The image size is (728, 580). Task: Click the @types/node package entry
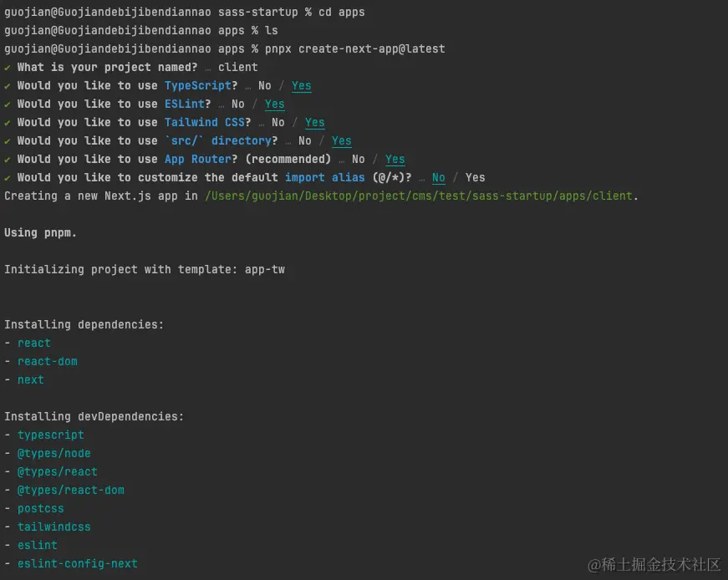tap(53, 453)
